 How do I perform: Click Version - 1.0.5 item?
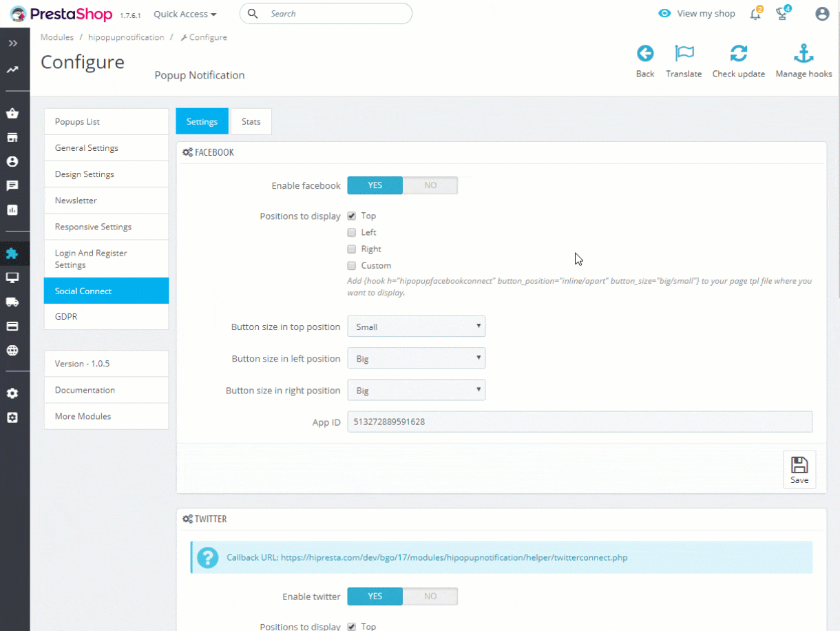coord(107,363)
